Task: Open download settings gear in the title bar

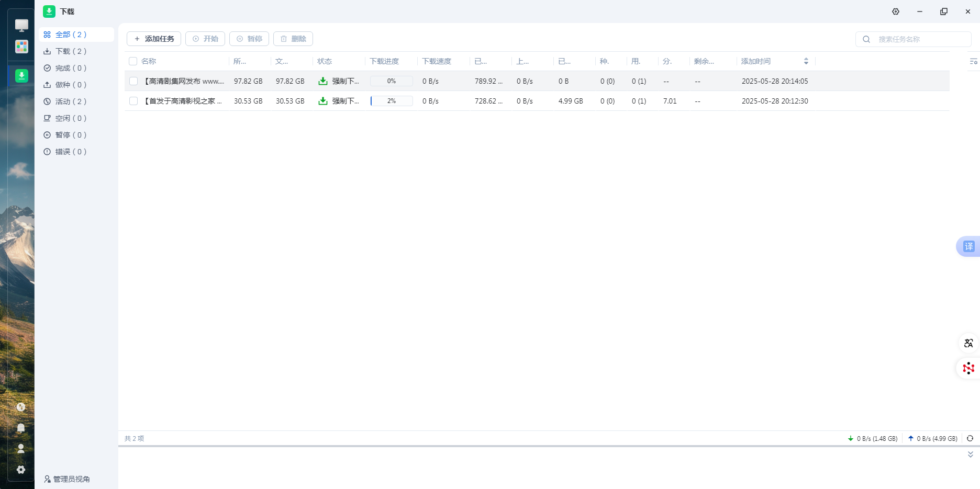Action: coord(896,12)
